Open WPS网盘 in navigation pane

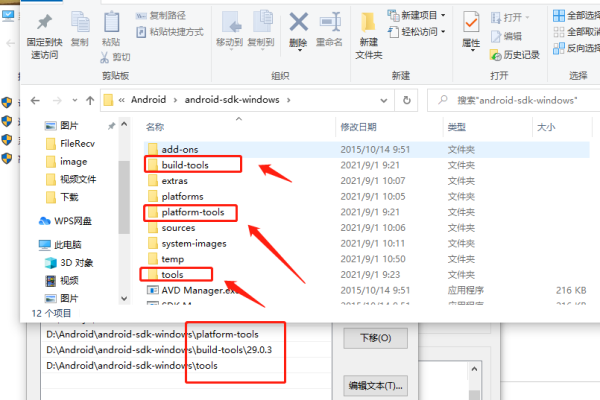[x=65, y=221]
